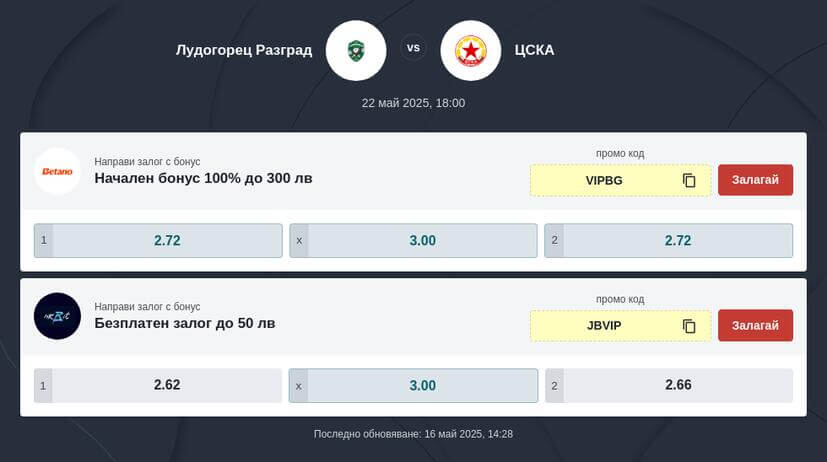Click Залагай button next to JBVIP
The image size is (827, 462).
(x=755, y=325)
